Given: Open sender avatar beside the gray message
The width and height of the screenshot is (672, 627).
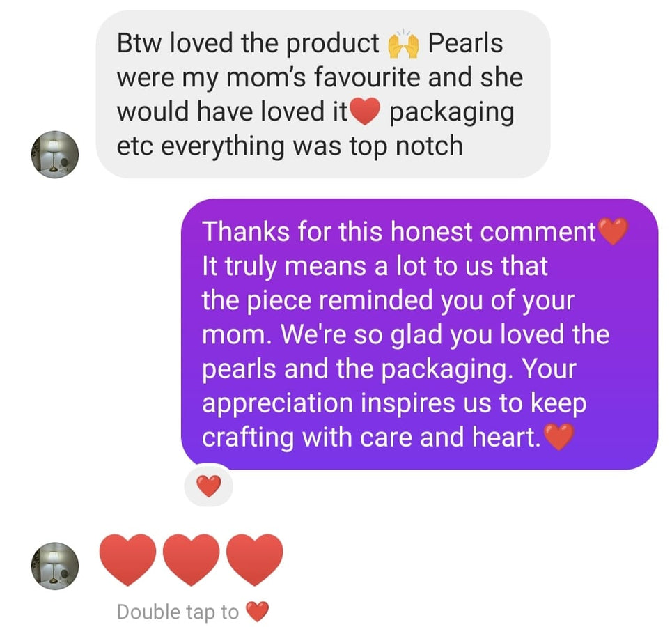Looking at the screenshot, I should click(x=55, y=155).
